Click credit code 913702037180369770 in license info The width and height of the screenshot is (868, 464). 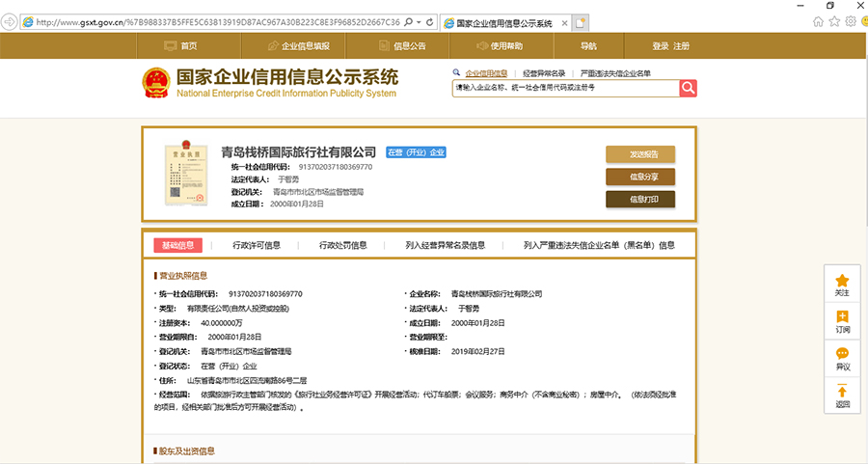[x=265, y=294]
